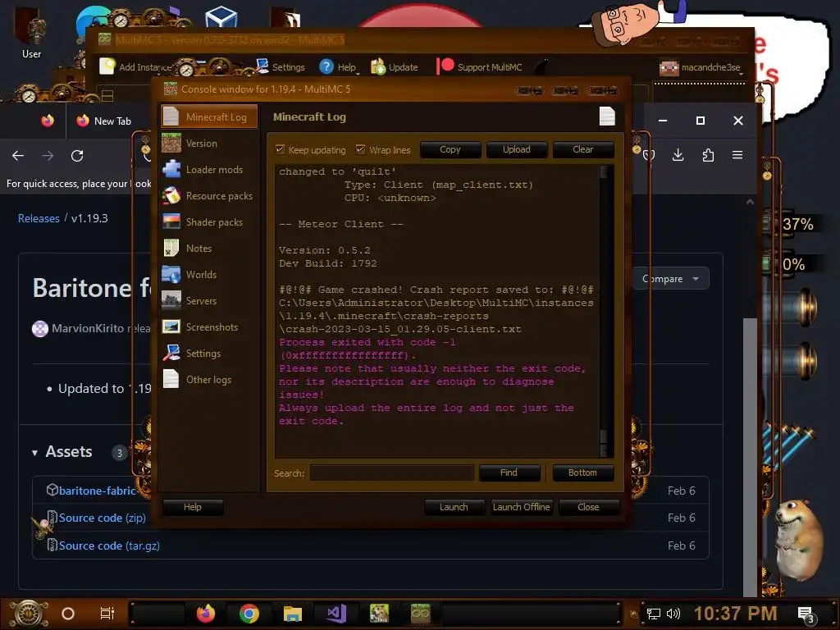840x630 pixels.
Task: Click the Cortana circle on taskbar
Action: pos(68,614)
